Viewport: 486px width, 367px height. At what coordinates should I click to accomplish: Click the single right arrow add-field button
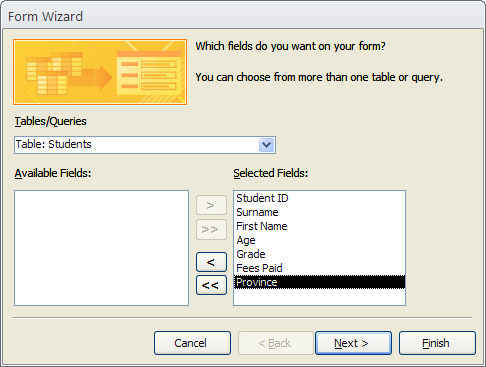point(211,205)
